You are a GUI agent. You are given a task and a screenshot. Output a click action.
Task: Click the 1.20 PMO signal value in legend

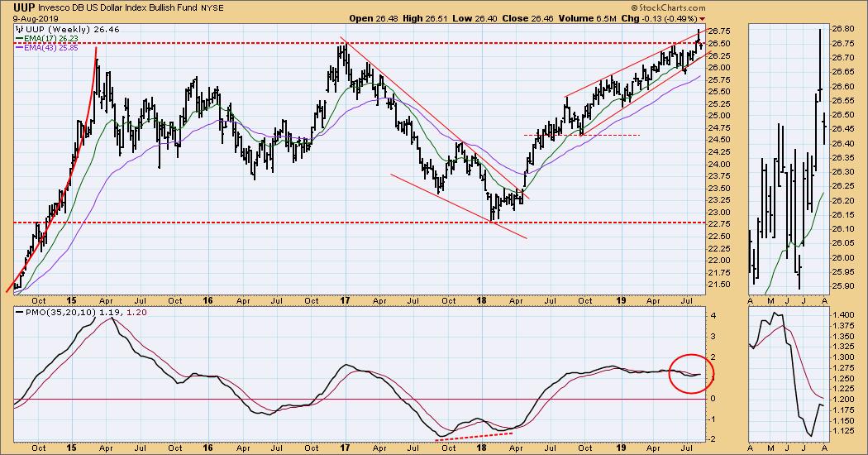(136, 313)
